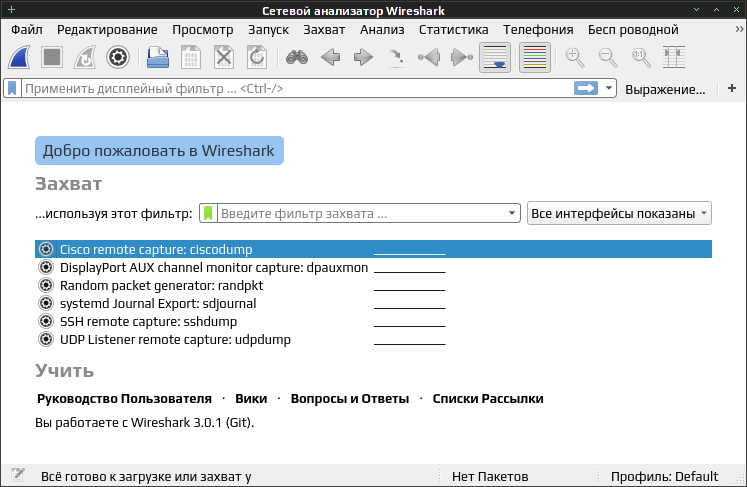Screen dimensions: 747x487
Task: Reload this capture file icon
Action: (x=257, y=58)
